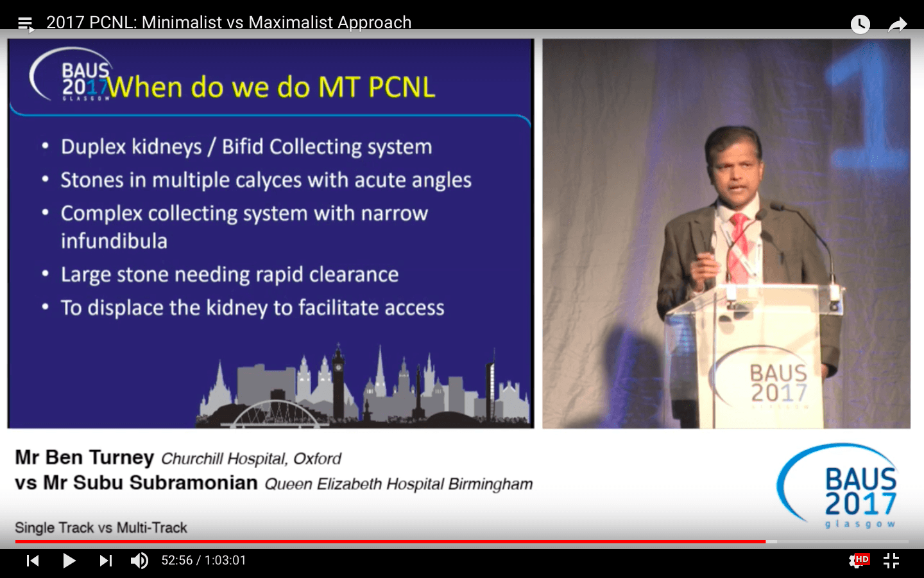Click the Share arrow icon
Screen dimensions: 924x578
click(897, 24)
